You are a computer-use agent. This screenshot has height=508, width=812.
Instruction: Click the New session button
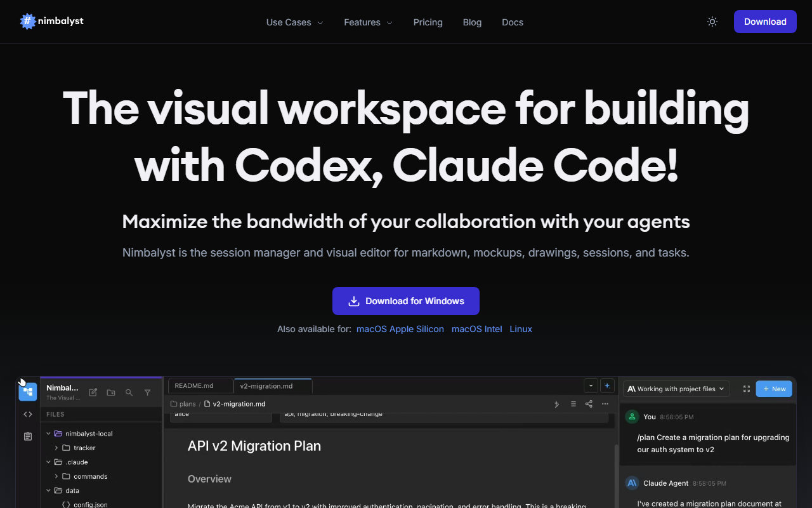774,389
